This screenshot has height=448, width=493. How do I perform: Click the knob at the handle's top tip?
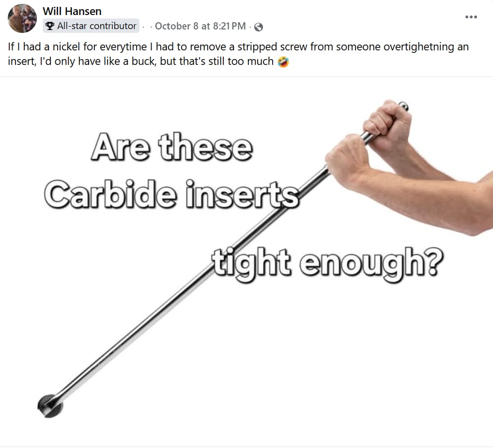403,106
